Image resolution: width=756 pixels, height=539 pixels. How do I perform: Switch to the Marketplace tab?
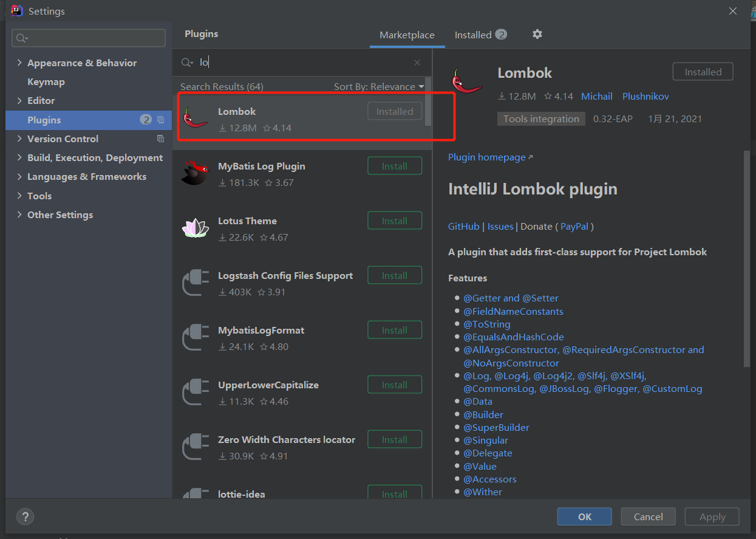coord(407,35)
